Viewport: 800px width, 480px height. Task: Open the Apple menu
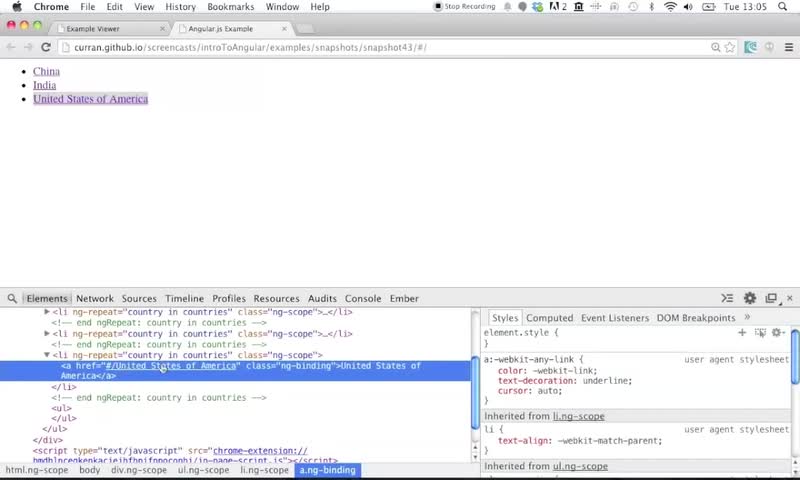pos(17,7)
